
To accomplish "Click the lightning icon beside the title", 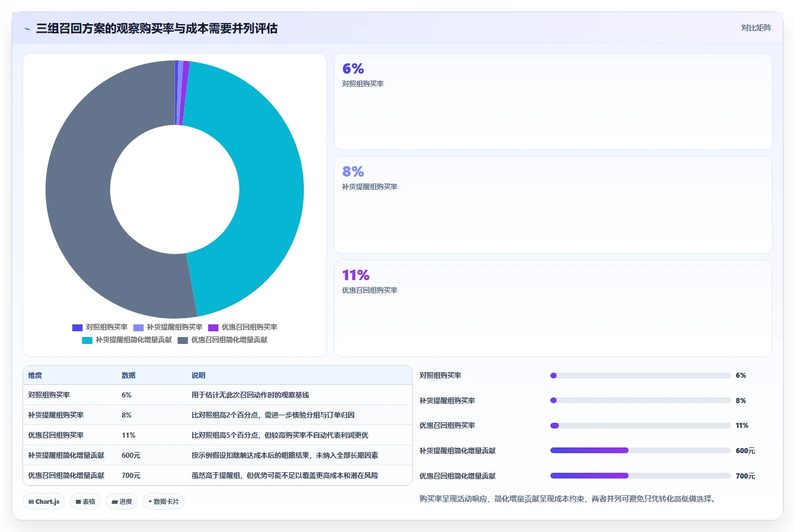I will click(x=27, y=29).
